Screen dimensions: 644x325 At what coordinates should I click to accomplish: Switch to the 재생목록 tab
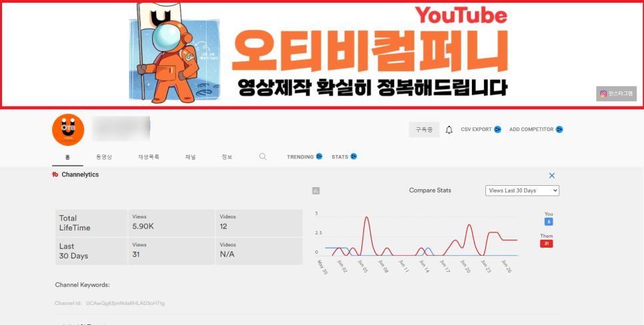[149, 157]
